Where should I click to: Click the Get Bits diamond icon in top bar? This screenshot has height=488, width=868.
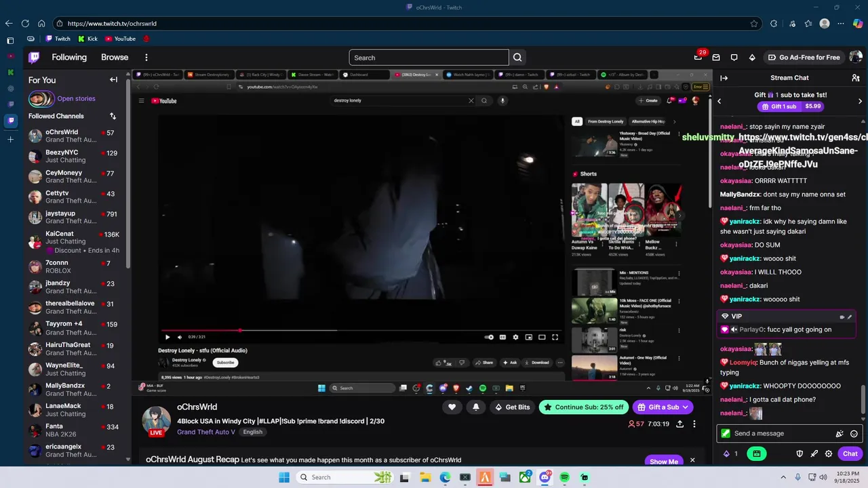click(751, 58)
